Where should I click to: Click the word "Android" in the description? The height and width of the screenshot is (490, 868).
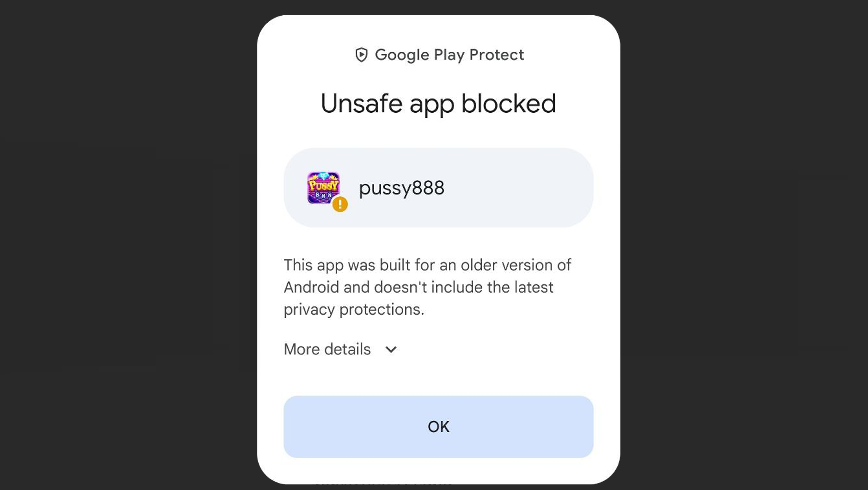311,287
